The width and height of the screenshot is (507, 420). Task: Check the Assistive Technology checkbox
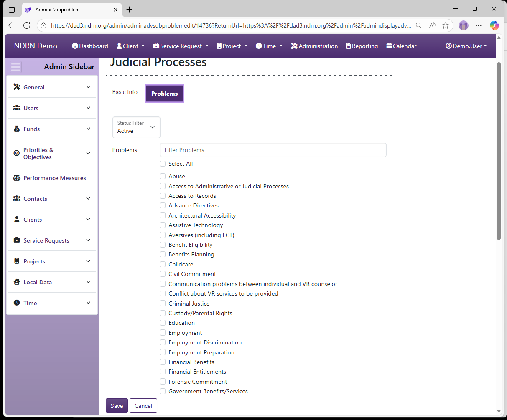coord(163,225)
